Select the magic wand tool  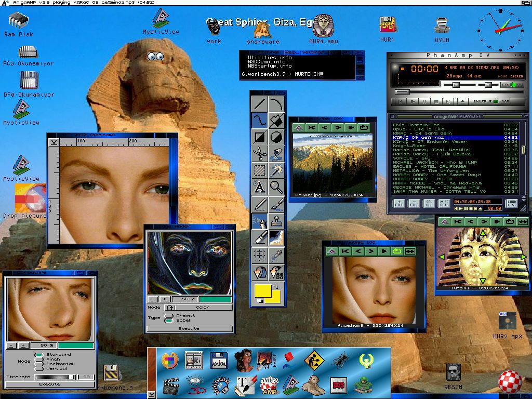click(276, 170)
